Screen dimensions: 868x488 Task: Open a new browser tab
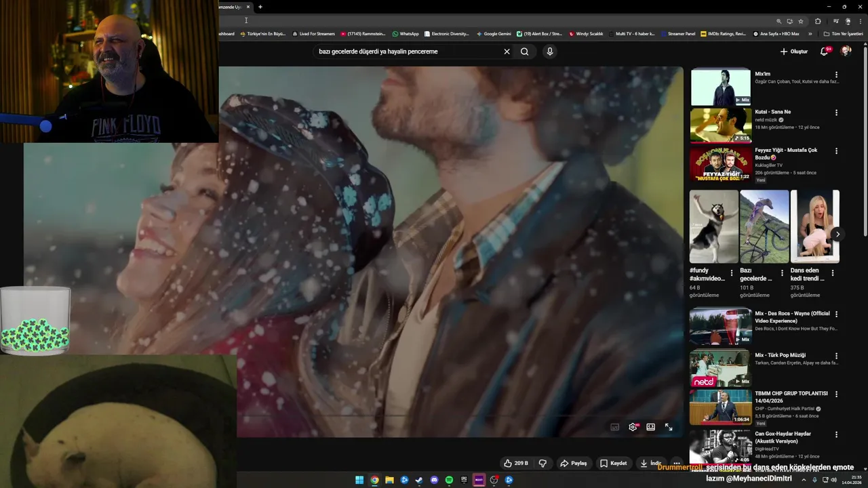point(260,7)
